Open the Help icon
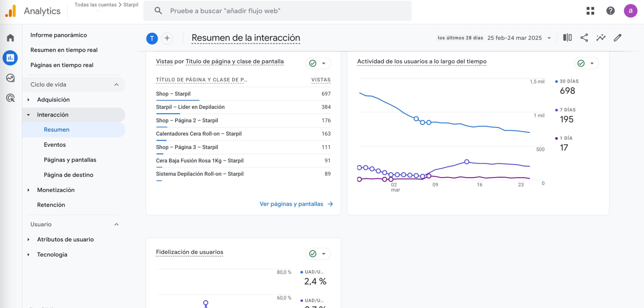The height and width of the screenshot is (308, 644). [x=610, y=11]
